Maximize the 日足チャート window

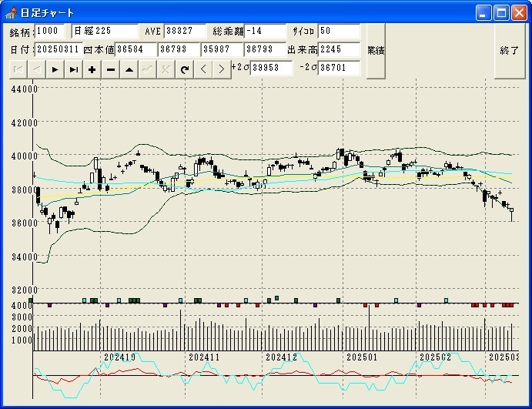click(x=501, y=12)
